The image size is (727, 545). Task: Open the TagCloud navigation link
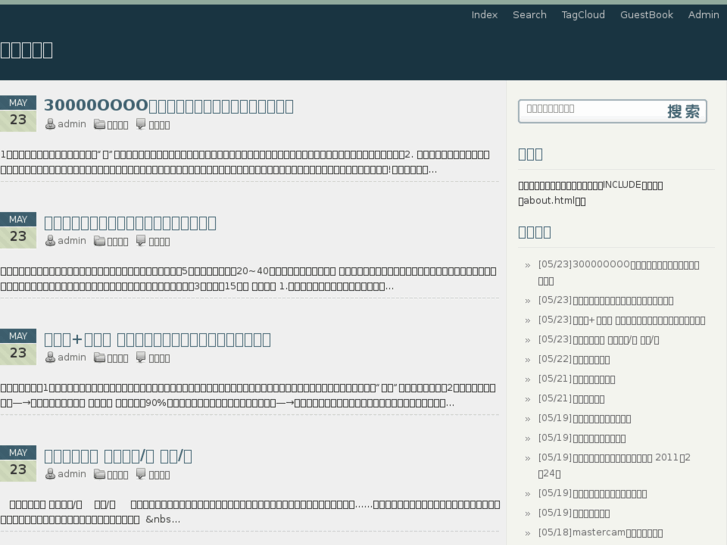(x=583, y=15)
